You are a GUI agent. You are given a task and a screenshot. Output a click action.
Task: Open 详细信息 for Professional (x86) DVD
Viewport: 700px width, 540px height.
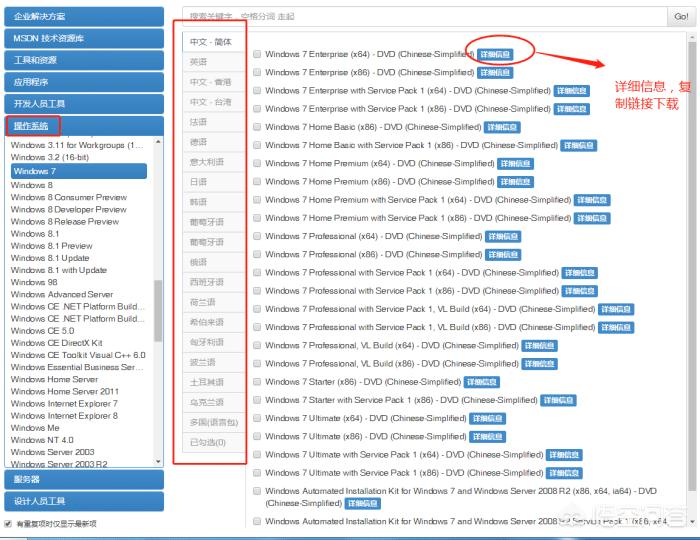(x=503, y=255)
